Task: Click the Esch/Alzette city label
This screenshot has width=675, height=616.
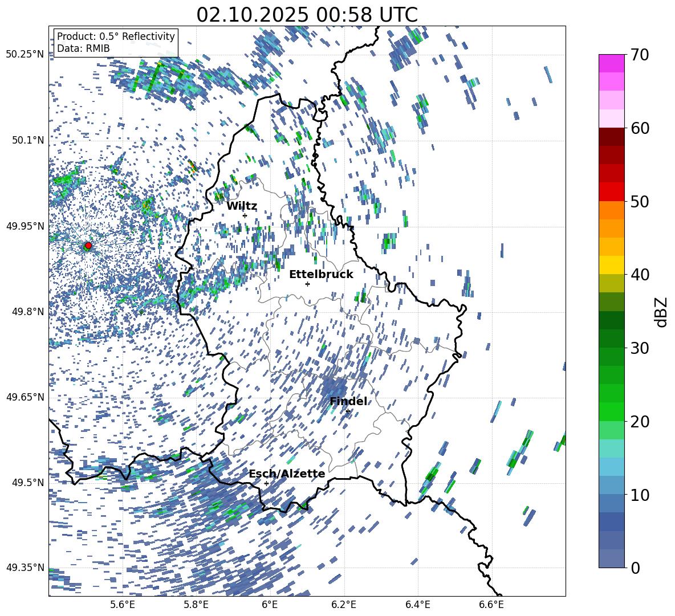Action: [287, 474]
